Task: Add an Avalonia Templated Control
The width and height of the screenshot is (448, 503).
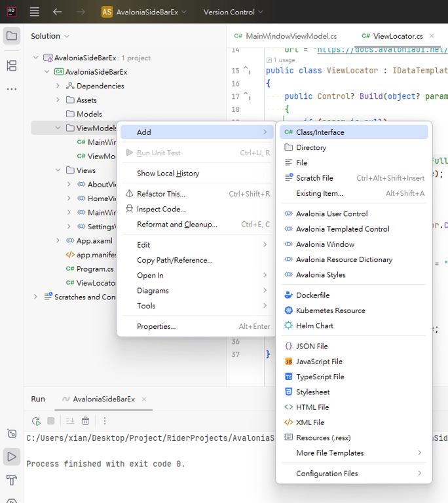Action: click(x=354, y=229)
